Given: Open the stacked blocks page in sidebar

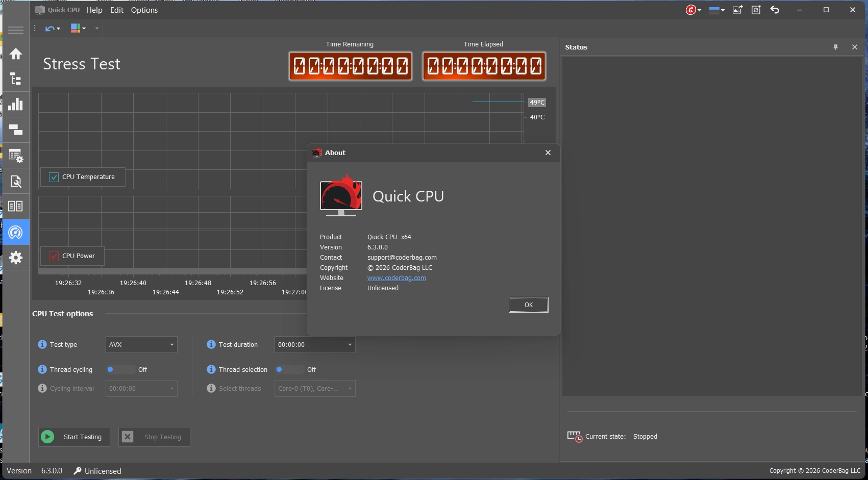Looking at the screenshot, I should click(16, 130).
